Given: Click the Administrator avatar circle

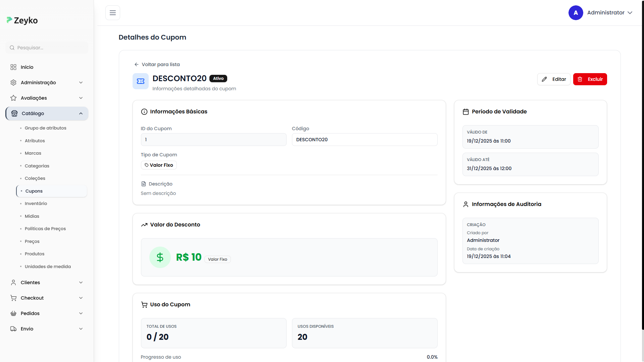Looking at the screenshot, I should point(576,13).
